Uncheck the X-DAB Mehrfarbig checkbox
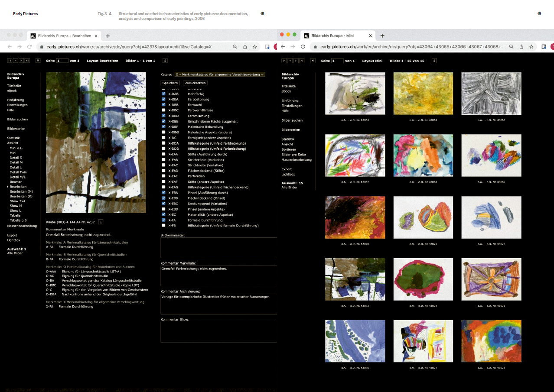This screenshot has width=554, height=392. [x=163, y=94]
